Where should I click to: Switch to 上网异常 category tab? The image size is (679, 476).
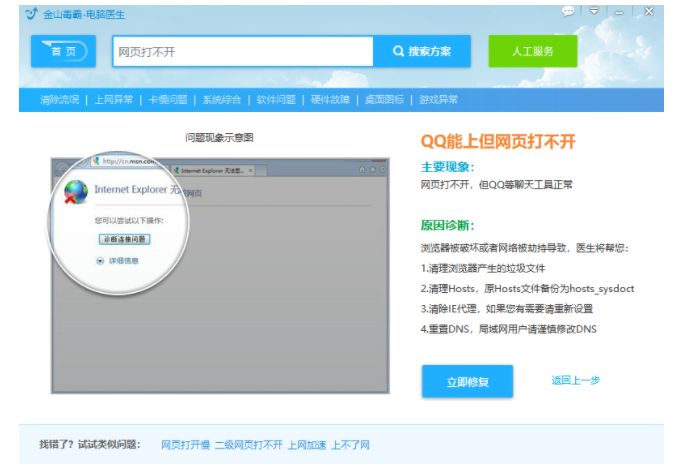(x=114, y=100)
